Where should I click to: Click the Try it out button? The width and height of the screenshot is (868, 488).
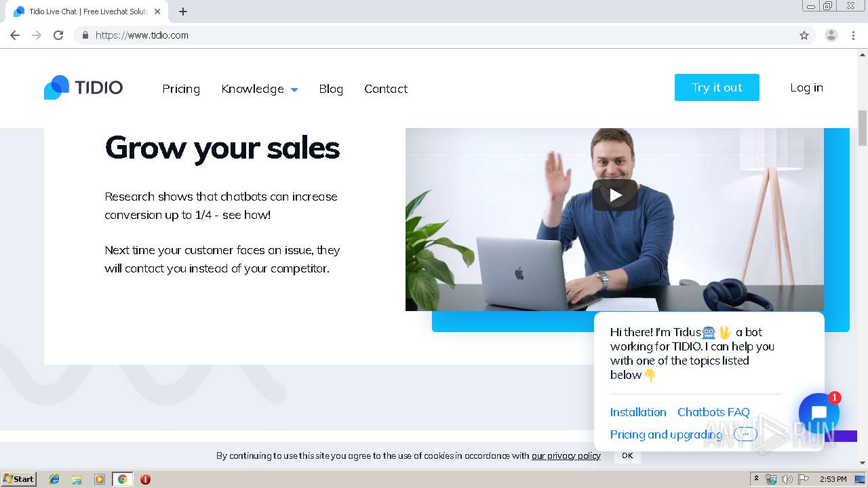click(717, 87)
